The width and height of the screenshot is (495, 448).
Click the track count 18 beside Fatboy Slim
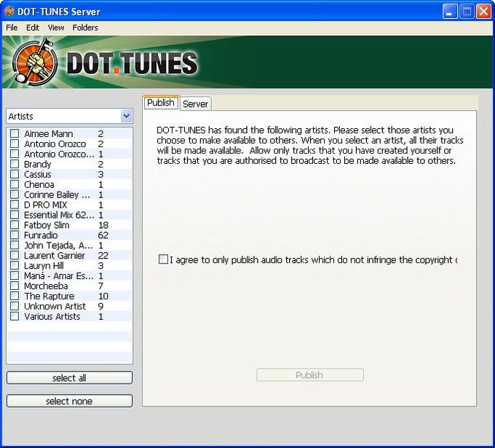(x=103, y=225)
